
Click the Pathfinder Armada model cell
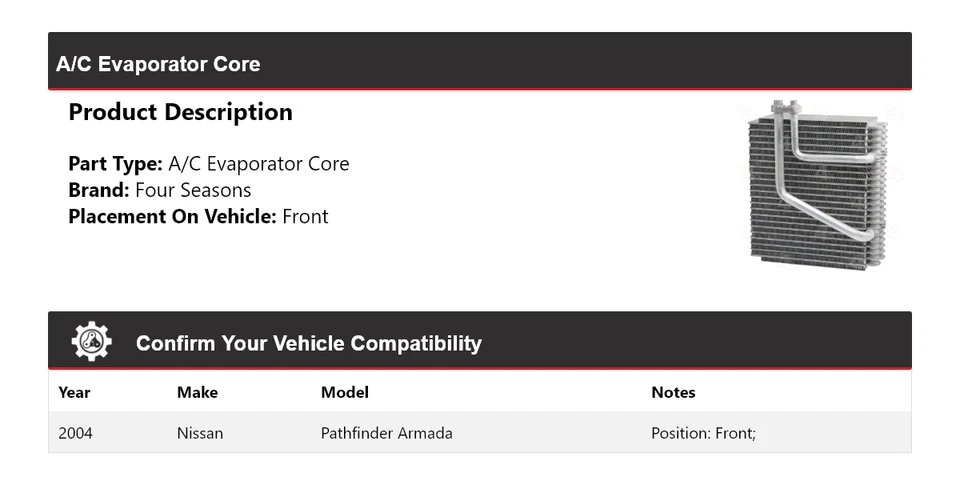[x=386, y=433]
